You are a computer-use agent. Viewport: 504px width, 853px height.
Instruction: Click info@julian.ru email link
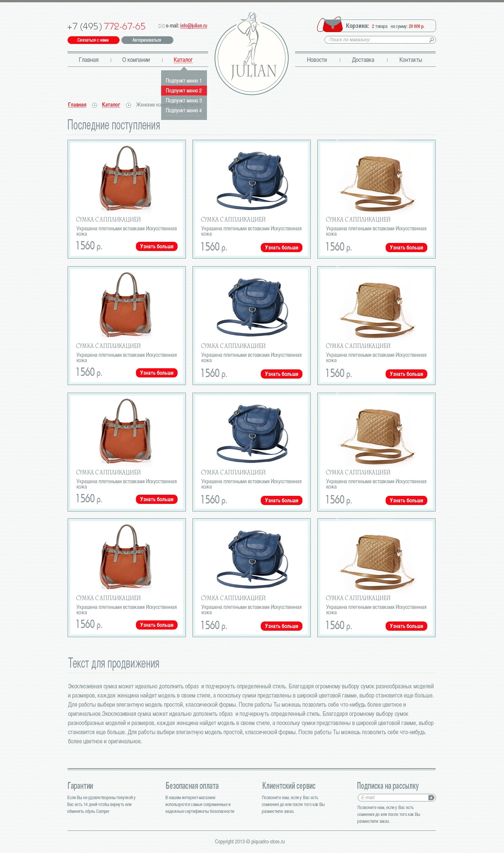(194, 26)
